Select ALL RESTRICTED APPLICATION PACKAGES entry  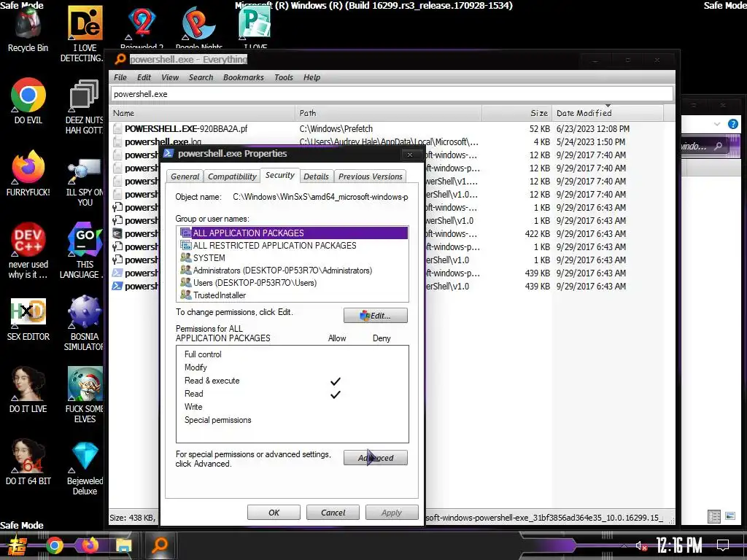pos(293,245)
